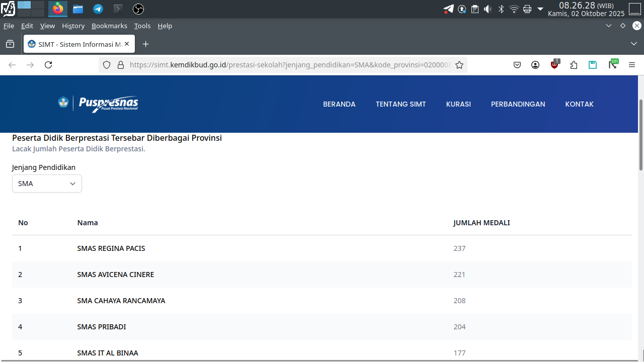Go to the PERBANDINGAN page
The height and width of the screenshot is (362, 644).
(x=518, y=104)
